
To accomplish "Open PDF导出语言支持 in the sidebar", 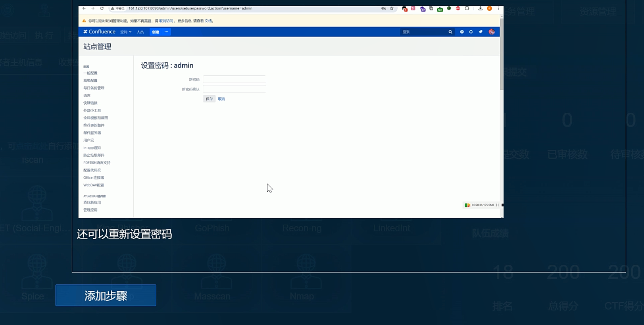I will click(97, 163).
